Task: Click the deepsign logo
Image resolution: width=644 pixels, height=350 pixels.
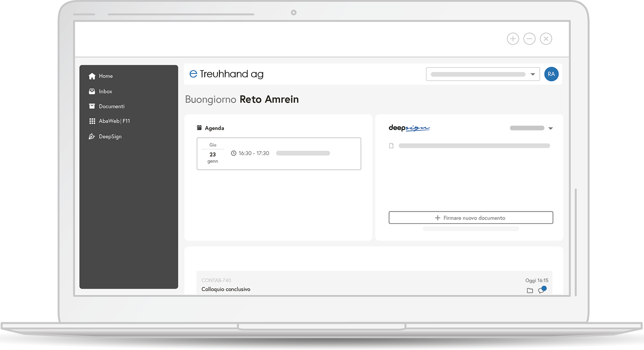Action: [409, 128]
